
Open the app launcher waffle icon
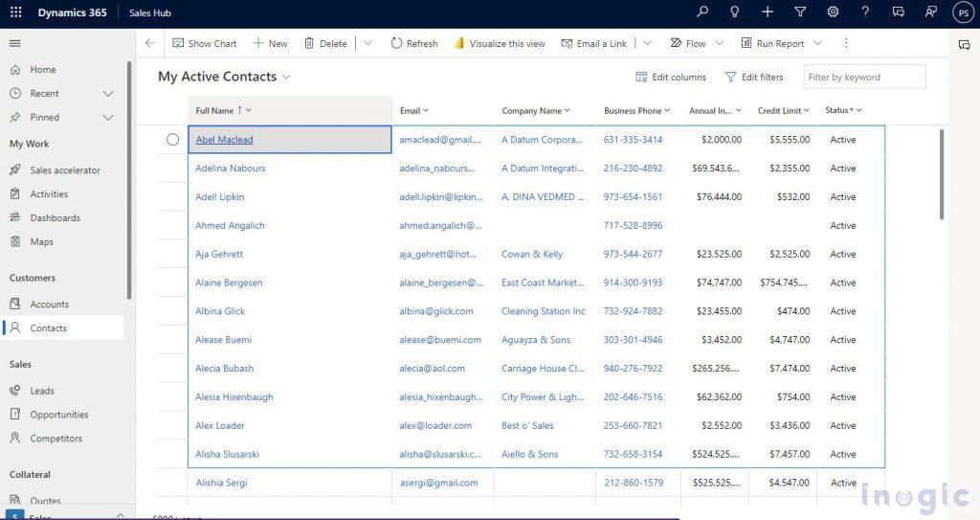point(15,11)
